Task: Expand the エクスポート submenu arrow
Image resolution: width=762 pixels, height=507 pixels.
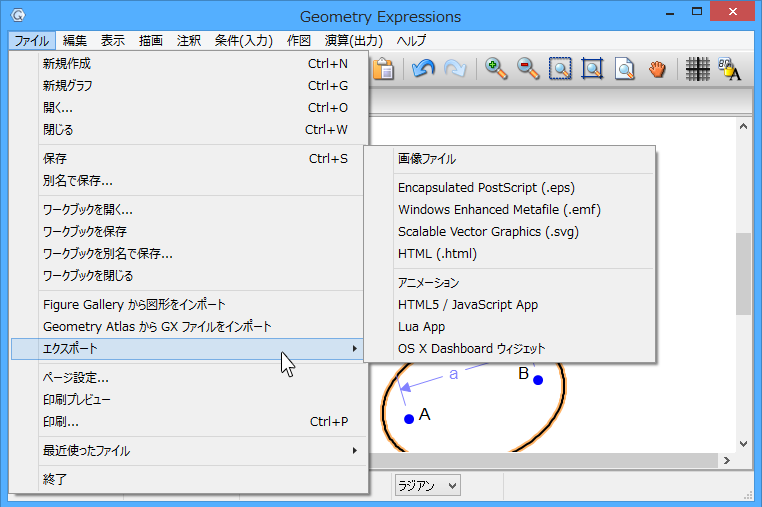Action: (x=355, y=349)
